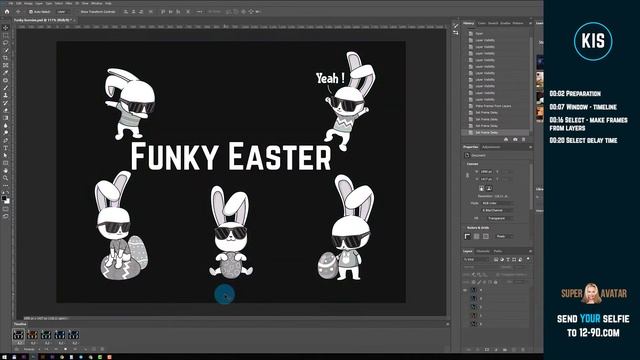Select the first frame thumbnail in the Timeline
The height and width of the screenshot is (360, 640).
pyautogui.click(x=18, y=335)
